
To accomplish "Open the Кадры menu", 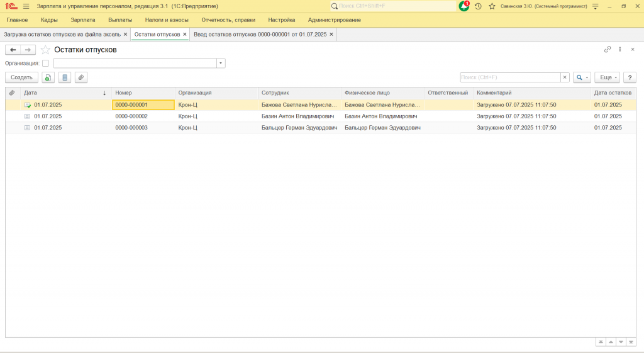I will pos(49,20).
